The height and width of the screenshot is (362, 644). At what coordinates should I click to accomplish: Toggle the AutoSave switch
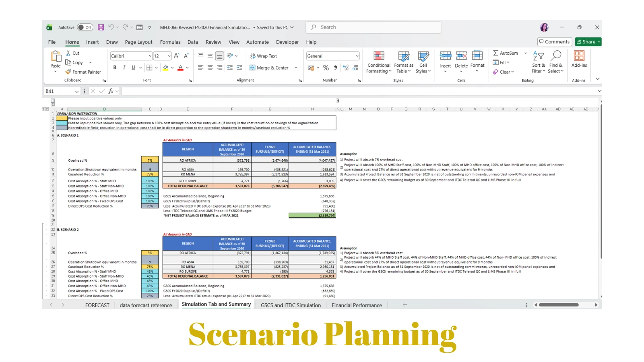(x=85, y=27)
